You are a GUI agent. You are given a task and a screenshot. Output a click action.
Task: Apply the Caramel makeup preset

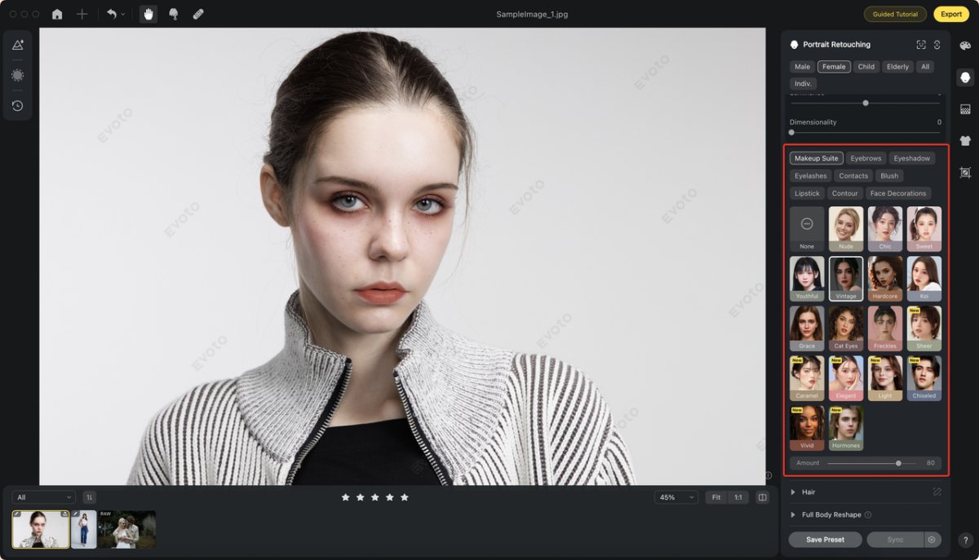coord(807,378)
